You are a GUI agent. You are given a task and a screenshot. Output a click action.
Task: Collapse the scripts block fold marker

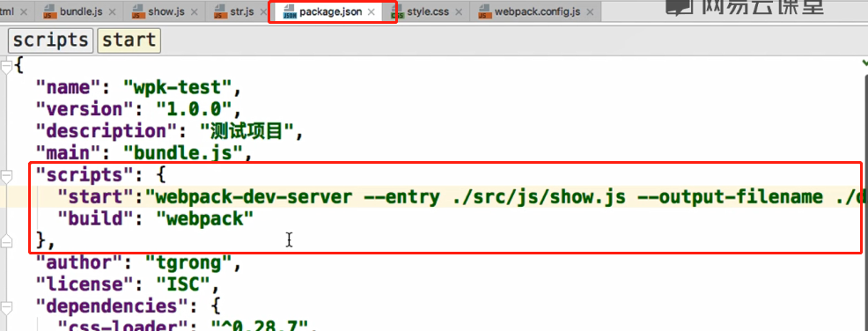pos(6,177)
